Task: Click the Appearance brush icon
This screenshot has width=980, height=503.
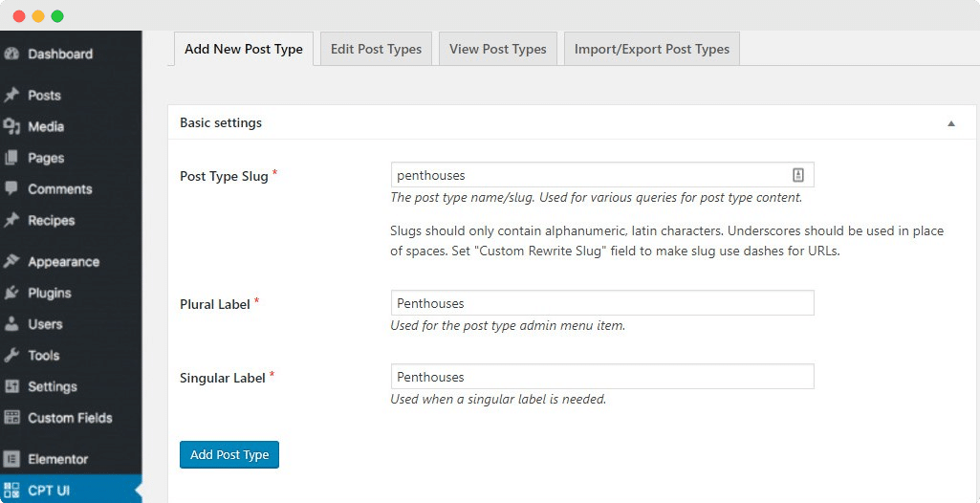Action: (x=11, y=261)
